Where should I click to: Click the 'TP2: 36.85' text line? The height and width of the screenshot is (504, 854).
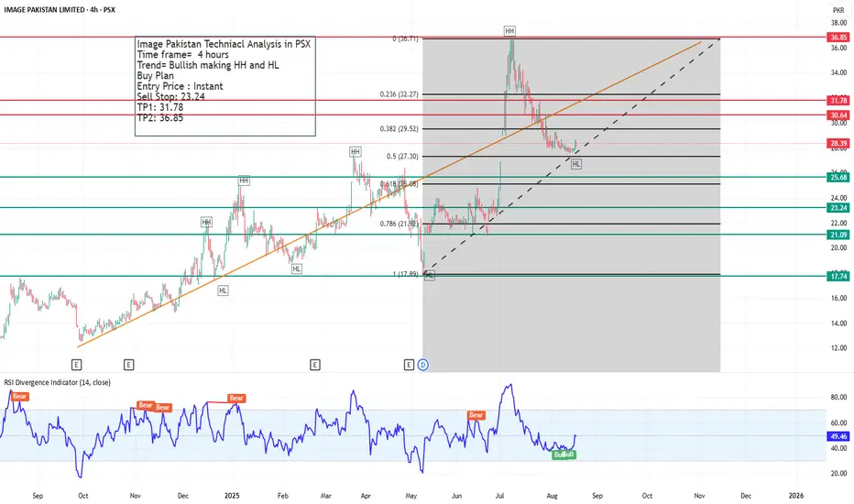coord(160,117)
